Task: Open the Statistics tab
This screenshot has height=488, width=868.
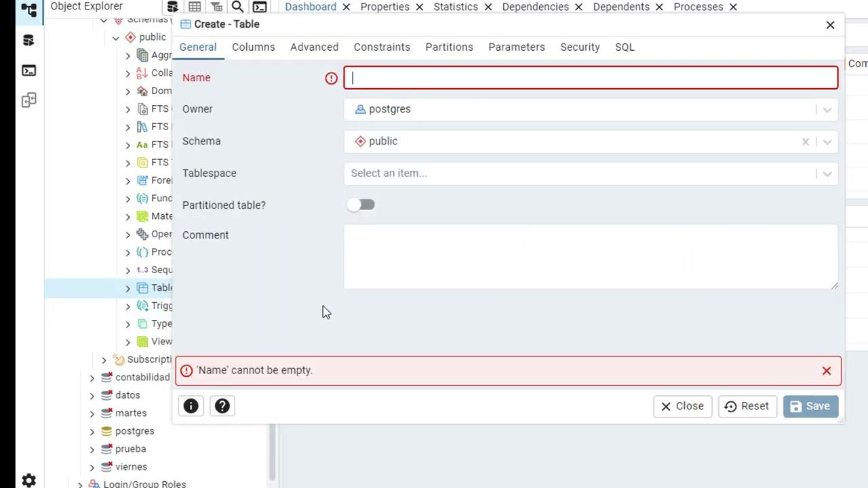Action: click(x=456, y=7)
